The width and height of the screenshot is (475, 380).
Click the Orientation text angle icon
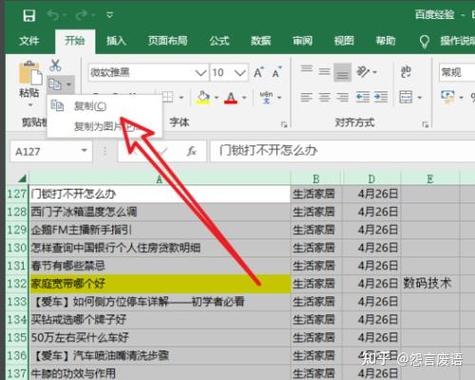pos(364,71)
